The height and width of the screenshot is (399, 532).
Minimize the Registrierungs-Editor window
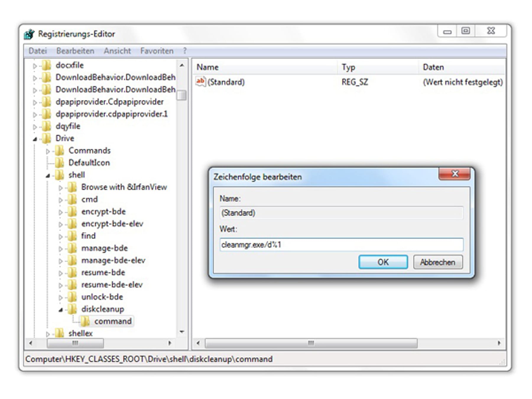point(447,31)
